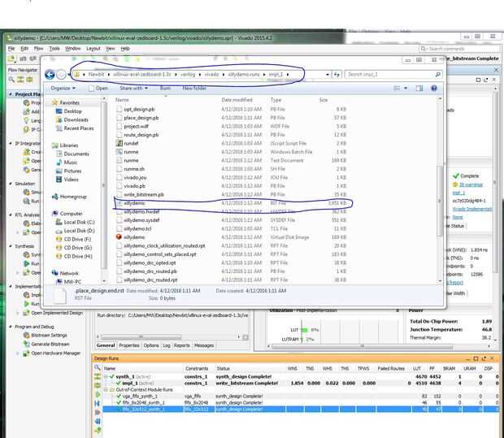The image size is (504, 438).
Task: Collapse the synth_1 run tree node
Action: tap(106, 376)
